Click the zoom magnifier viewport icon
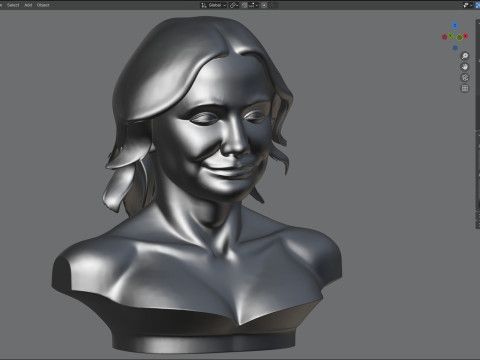 pyautogui.click(x=465, y=56)
